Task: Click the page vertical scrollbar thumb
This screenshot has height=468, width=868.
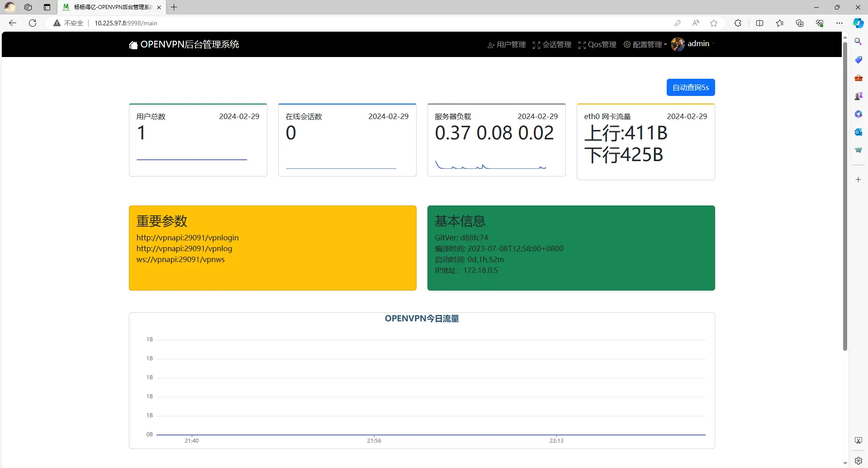Action: (x=845, y=196)
